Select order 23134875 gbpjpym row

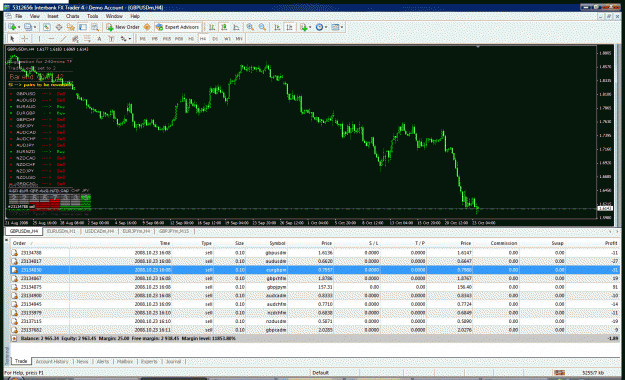315,287
